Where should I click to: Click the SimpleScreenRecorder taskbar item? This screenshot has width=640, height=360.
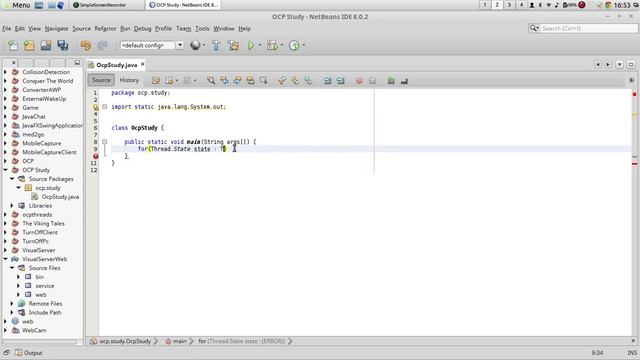(100, 5)
